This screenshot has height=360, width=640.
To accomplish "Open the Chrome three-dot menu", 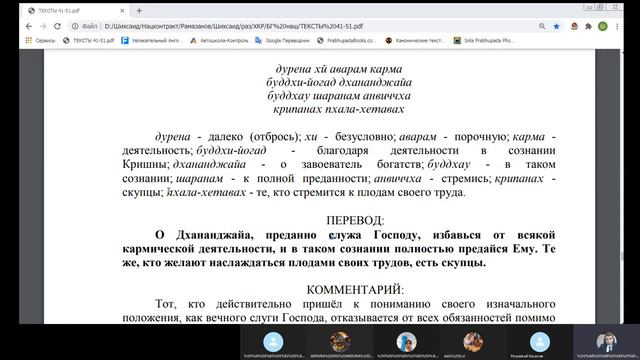I will (x=617, y=26).
